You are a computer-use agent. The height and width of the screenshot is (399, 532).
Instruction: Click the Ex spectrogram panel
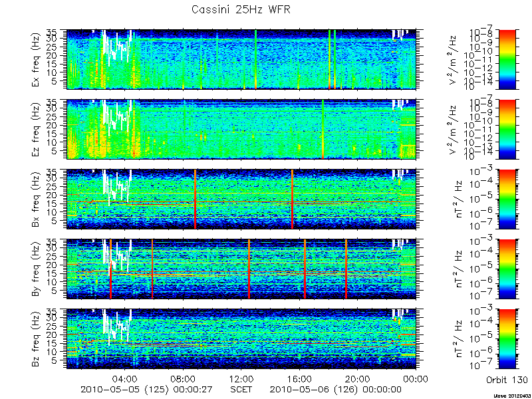click(x=241, y=59)
